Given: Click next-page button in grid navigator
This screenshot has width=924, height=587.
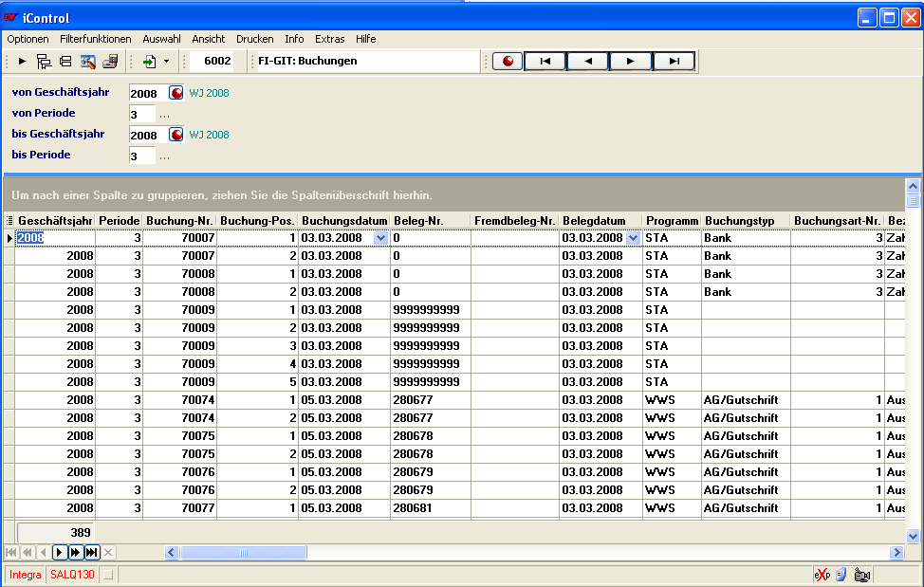Looking at the screenshot, I should (x=75, y=552).
